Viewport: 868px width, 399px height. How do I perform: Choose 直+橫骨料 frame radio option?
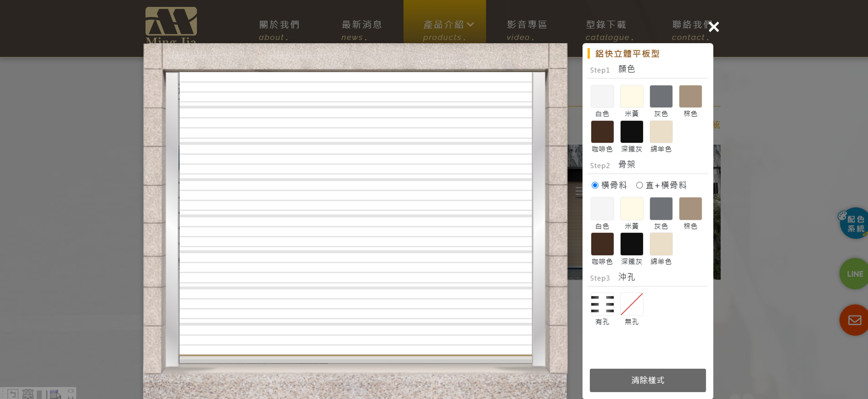640,185
